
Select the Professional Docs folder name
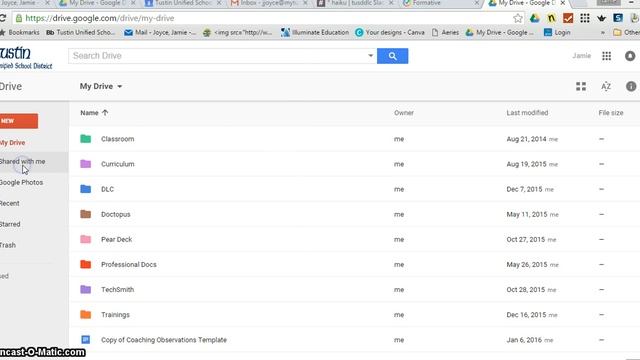coord(129,264)
